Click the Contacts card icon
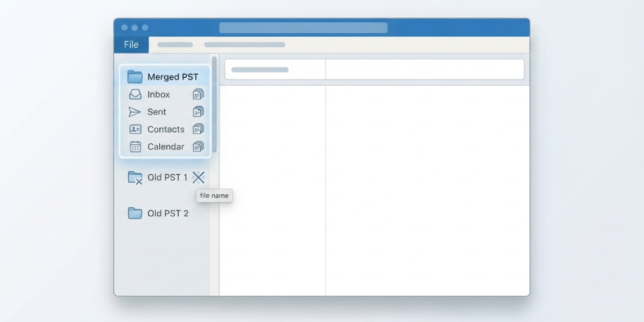This screenshot has width=644, height=322. 135,129
